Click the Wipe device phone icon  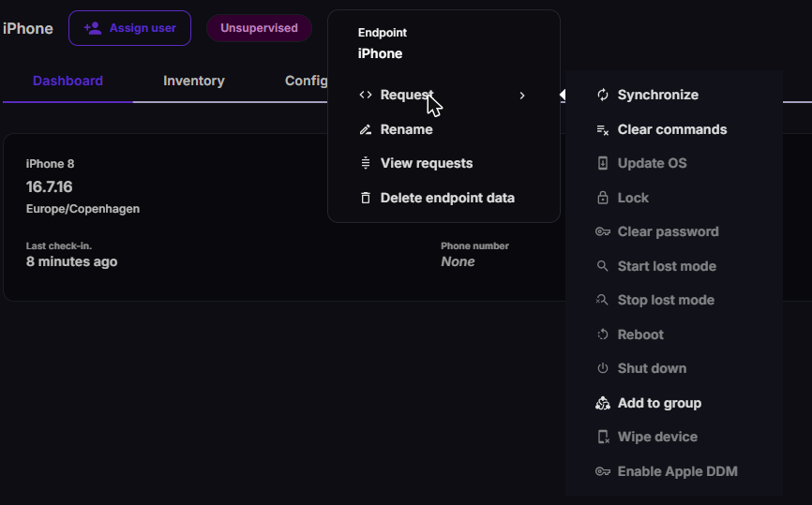click(x=603, y=438)
